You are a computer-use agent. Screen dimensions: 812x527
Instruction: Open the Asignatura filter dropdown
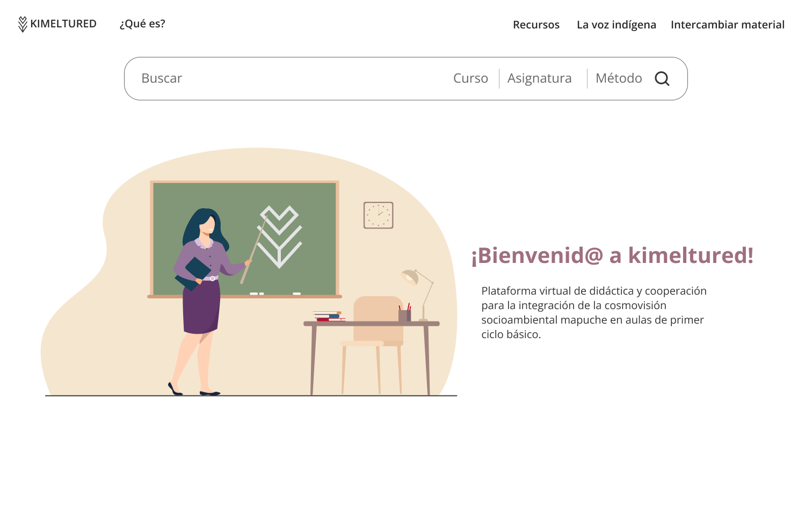[539, 78]
